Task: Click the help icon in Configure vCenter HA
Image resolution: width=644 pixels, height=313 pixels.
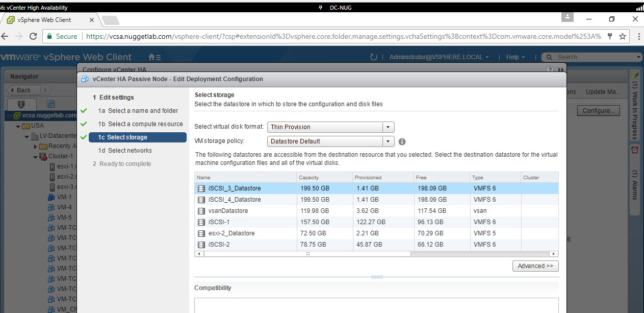Action: 550,69
